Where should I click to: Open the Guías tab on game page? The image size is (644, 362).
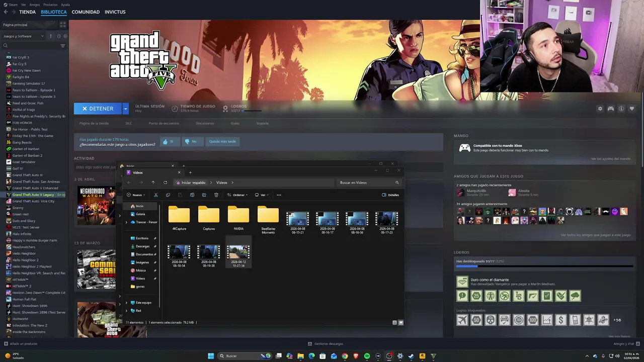235,123
